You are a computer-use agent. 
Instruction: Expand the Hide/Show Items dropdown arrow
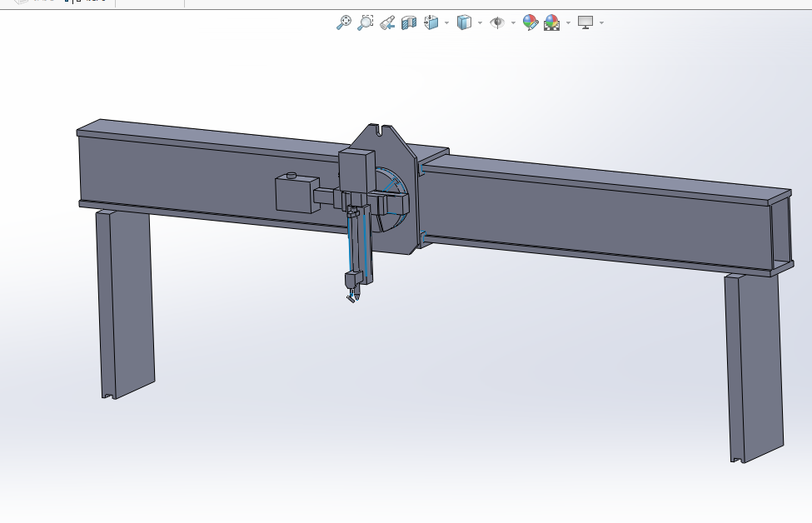pyautogui.click(x=513, y=22)
